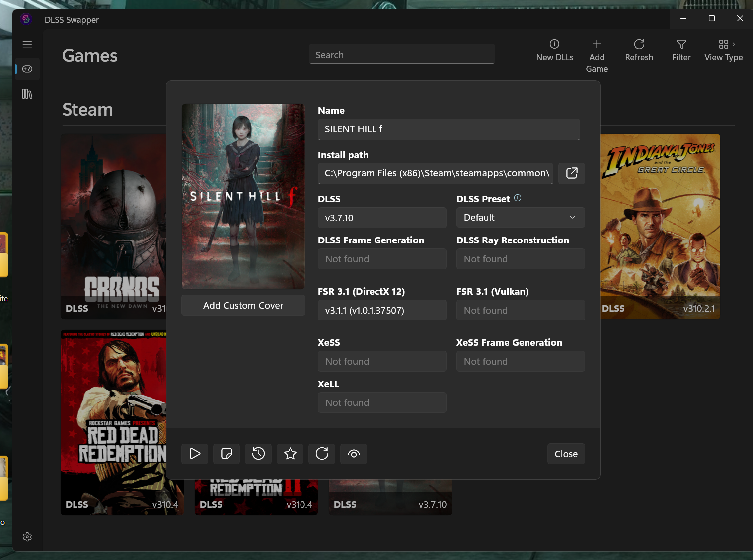Open the notes sticker icon

pyautogui.click(x=226, y=454)
